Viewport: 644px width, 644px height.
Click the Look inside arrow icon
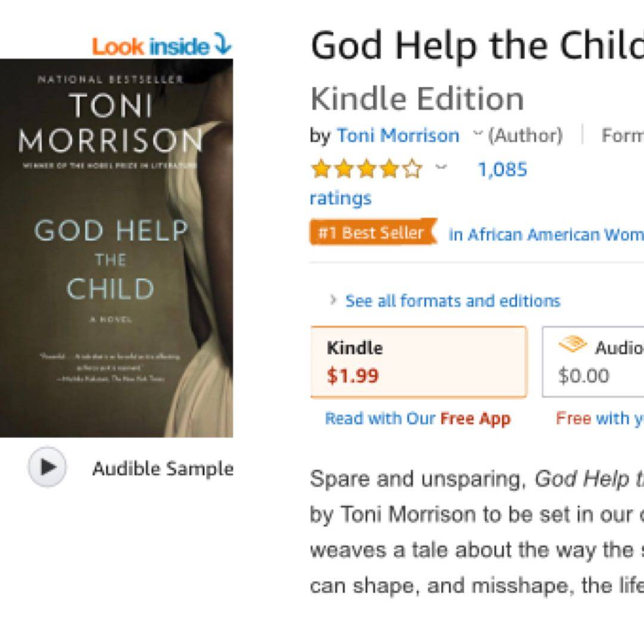coord(222,45)
